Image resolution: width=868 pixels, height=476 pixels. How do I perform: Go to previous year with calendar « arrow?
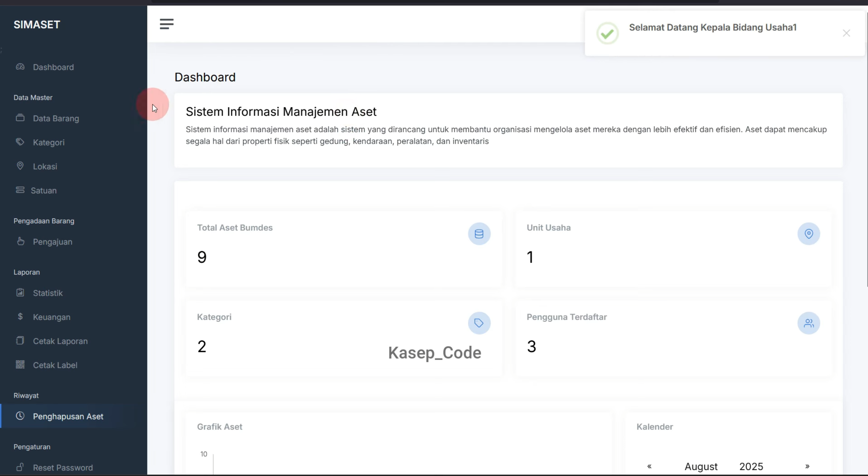(x=649, y=466)
